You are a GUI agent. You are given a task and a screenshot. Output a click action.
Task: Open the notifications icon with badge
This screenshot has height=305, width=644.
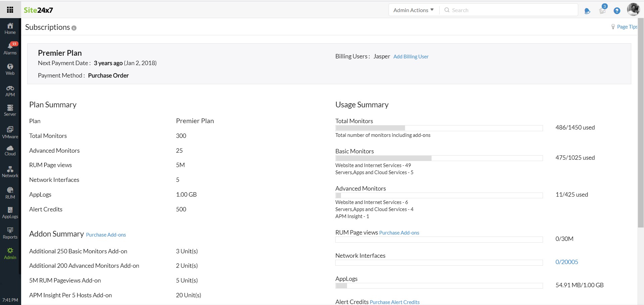(x=602, y=10)
